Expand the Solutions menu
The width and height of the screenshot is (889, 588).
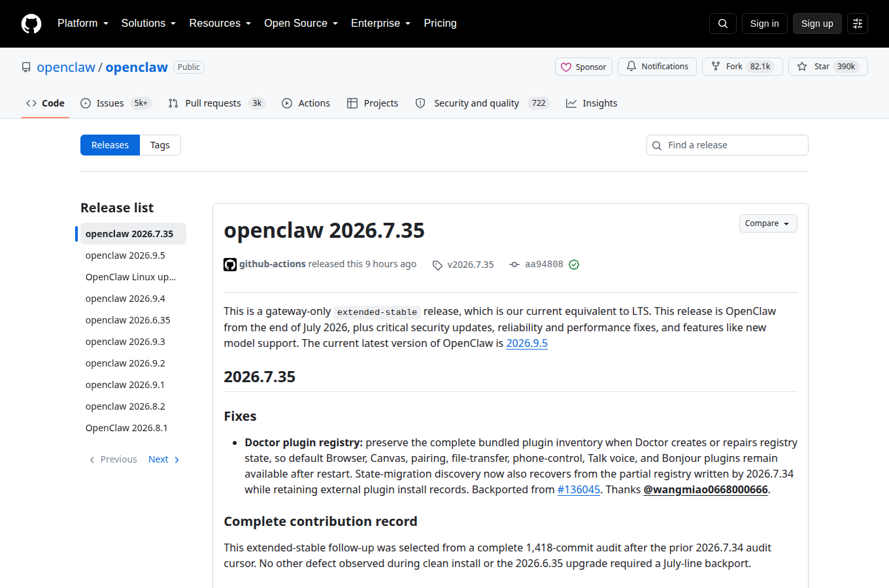click(148, 24)
